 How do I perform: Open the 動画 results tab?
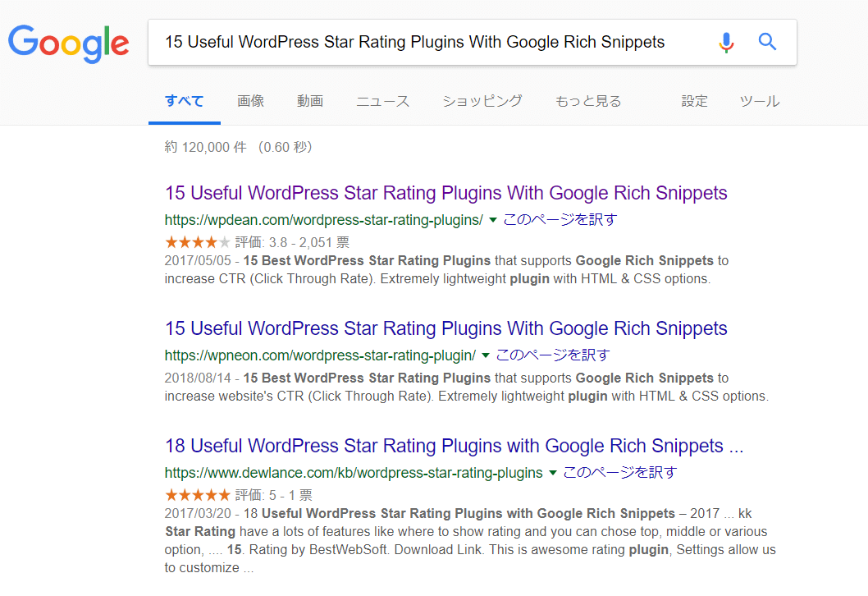[310, 102]
